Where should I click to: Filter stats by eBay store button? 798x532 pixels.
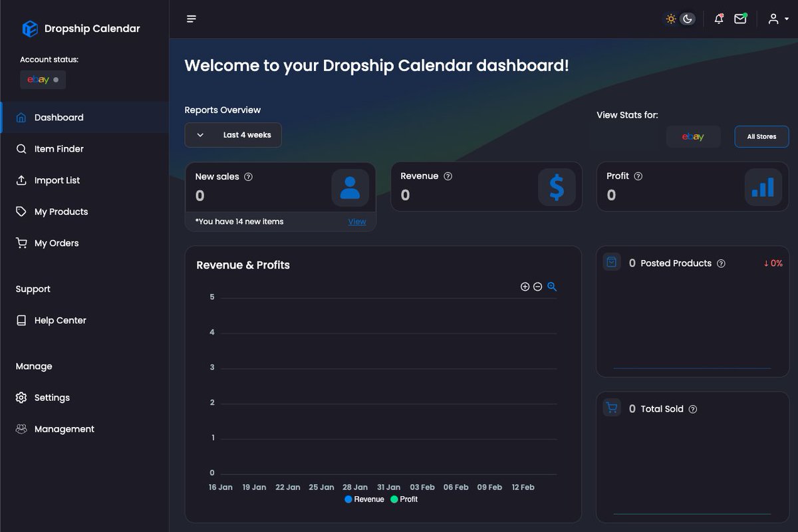[x=693, y=136]
